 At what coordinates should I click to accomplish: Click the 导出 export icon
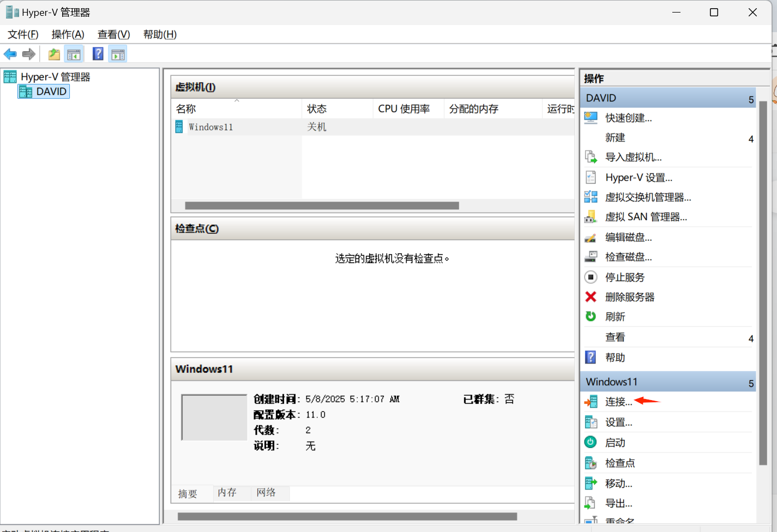pyautogui.click(x=591, y=503)
